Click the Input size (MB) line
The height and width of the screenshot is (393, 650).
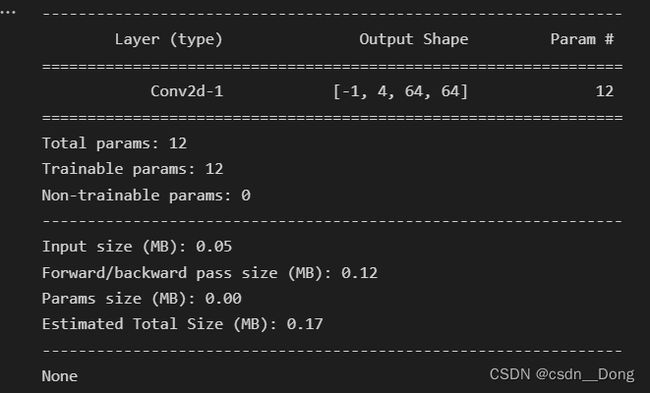(x=137, y=247)
